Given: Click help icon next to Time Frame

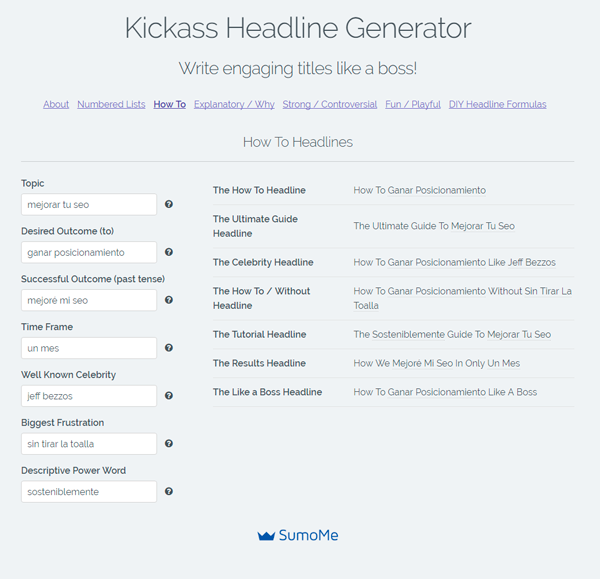Looking at the screenshot, I should coord(169,348).
